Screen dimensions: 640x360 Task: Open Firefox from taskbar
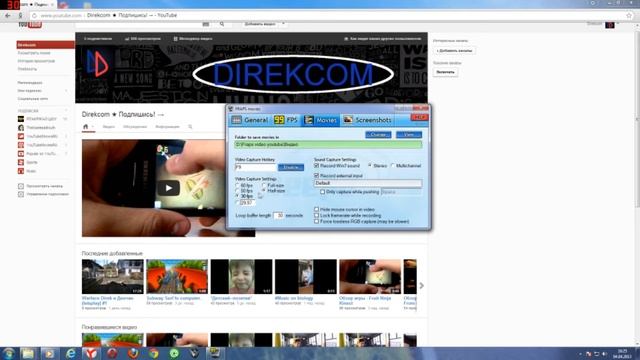click(x=133, y=353)
